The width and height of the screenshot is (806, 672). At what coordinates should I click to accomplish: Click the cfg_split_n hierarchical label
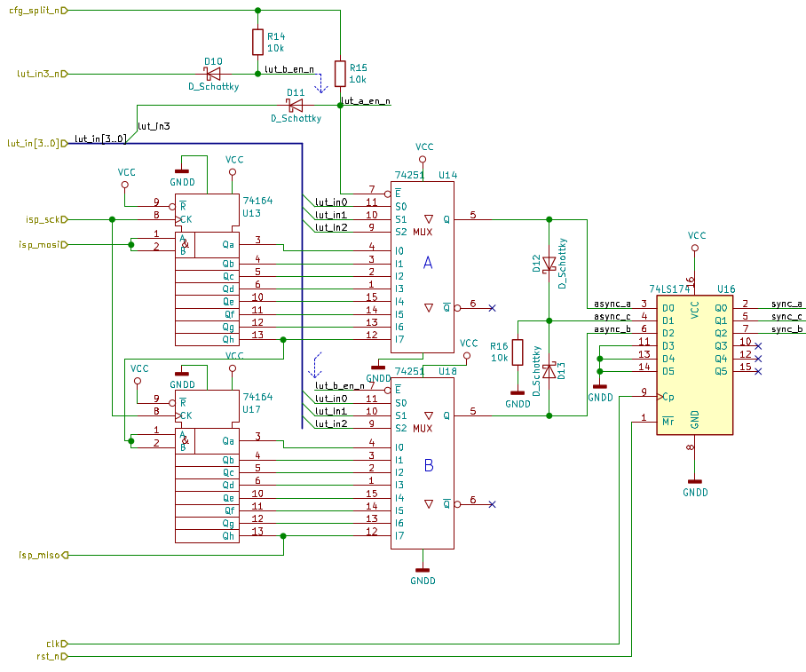point(36,10)
